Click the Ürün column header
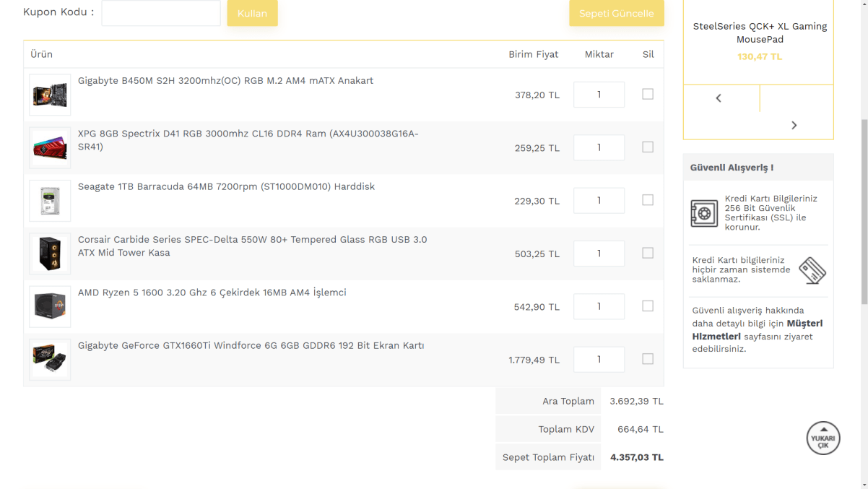 coord(41,54)
